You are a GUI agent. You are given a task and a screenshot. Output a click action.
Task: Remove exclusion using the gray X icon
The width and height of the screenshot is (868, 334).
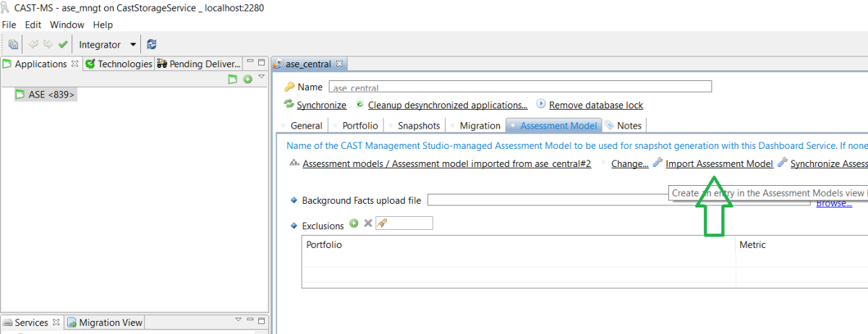coord(367,223)
